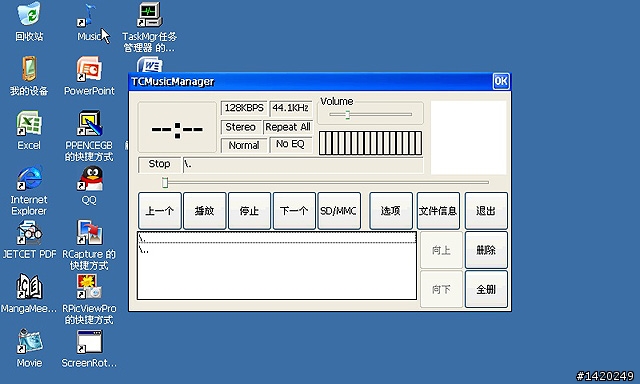This screenshot has width=640, height=384.
Task: Click OK in the TCMusicManager title bar
Action: (x=501, y=81)
